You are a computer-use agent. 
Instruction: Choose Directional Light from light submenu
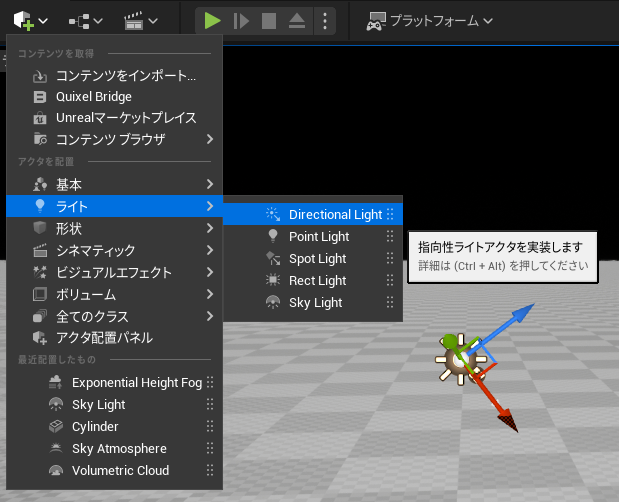334,215
